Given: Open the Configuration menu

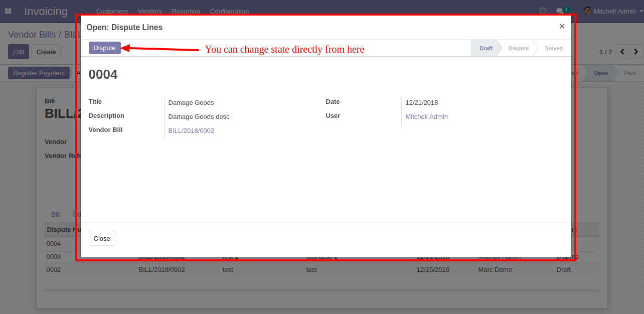Looking at the screenshot, I should tap(229, 11).
